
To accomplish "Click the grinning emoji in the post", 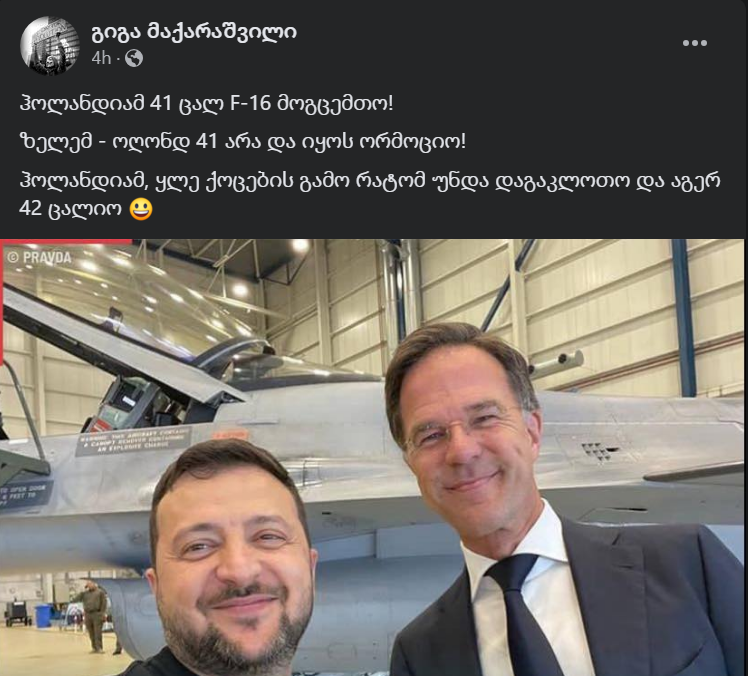I will (x=141, y=209).
